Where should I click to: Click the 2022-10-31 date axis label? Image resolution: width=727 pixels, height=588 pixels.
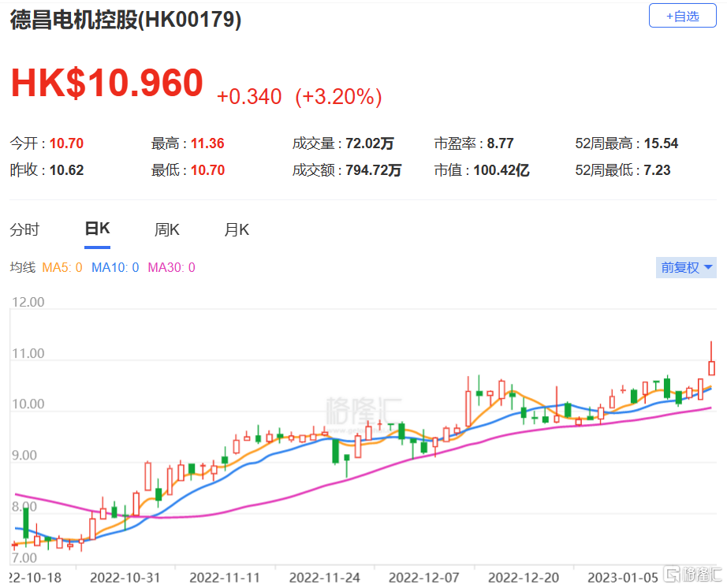(125, 578)
